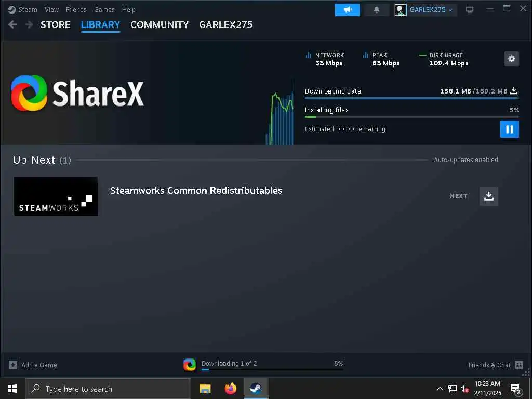This screenshot has width=532, height=399.
Task: Click the muted volume tray icon
Action: pyautogui.click(x=464, y=389)
